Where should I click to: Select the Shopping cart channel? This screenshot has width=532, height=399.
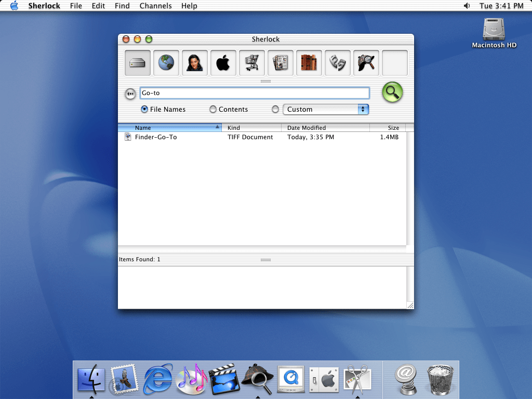coord(252,63)
